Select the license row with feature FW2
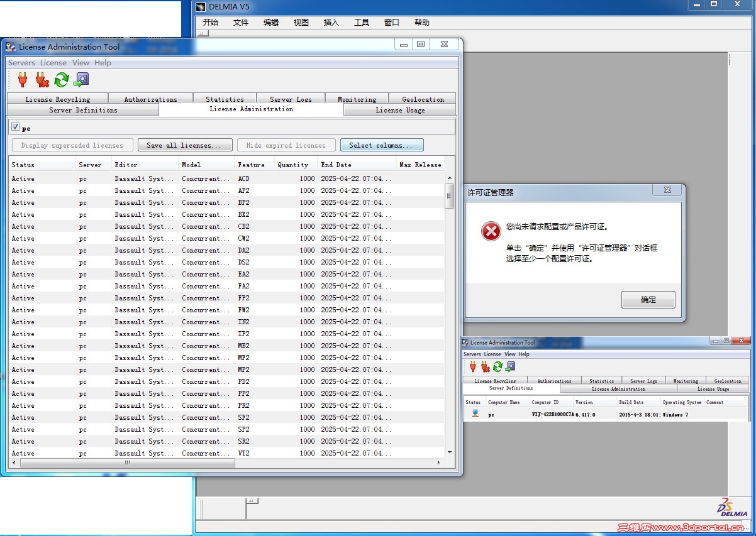Image resolution: width=756 pixels, height=536 pixels. click(226, 310)
